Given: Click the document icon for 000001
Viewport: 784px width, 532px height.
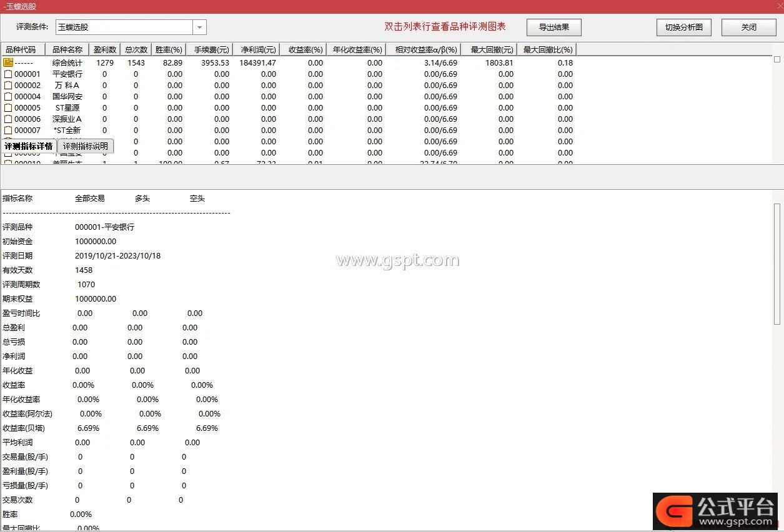Looking at the screenshot, I should coord(8,74).
